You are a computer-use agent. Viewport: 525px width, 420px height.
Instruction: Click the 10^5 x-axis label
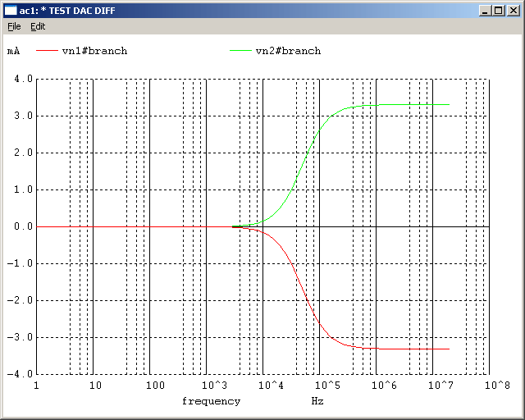(327, 386)
